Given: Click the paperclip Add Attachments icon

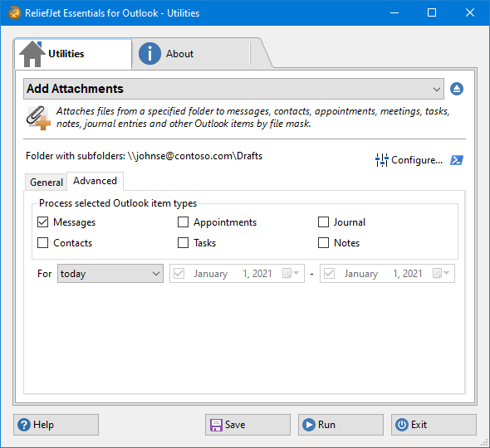Looking at the screenshot, I should [38, 118].
